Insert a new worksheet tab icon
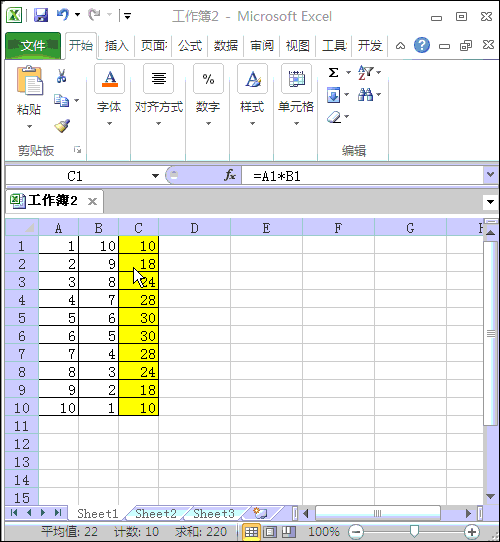This screenshot has height=542, width=500. coord(259,513)
